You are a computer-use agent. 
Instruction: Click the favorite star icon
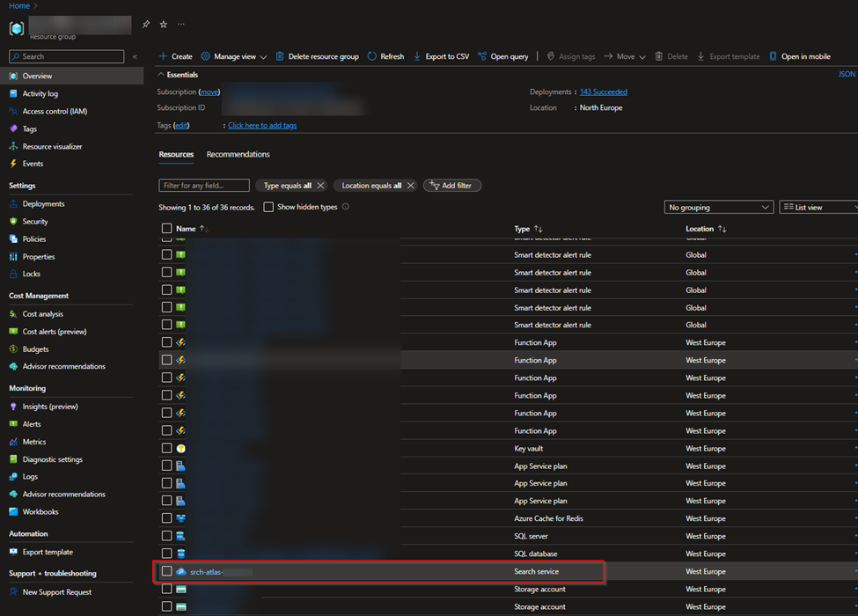point(164,25)
